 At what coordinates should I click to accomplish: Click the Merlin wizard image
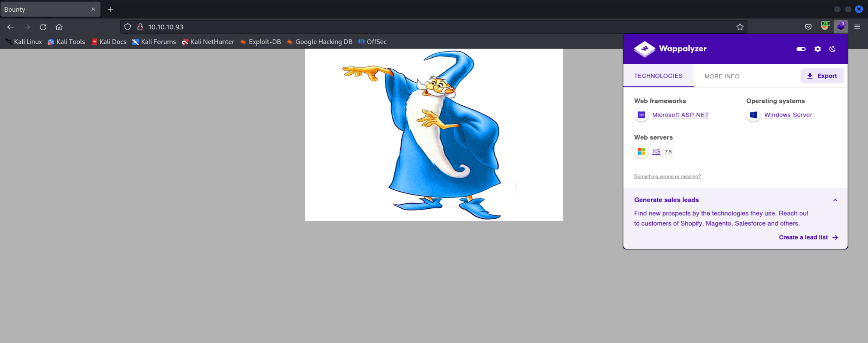434,135
